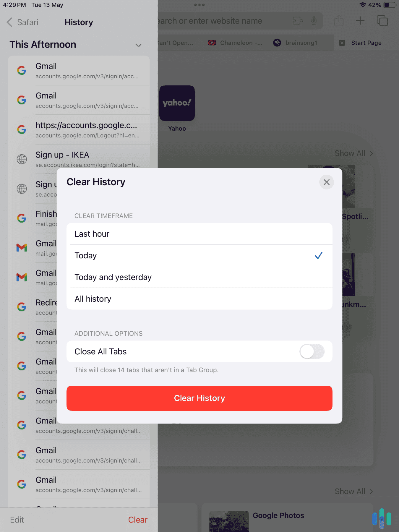Tap the Safari back chevron above the history list

pos(10,22)
